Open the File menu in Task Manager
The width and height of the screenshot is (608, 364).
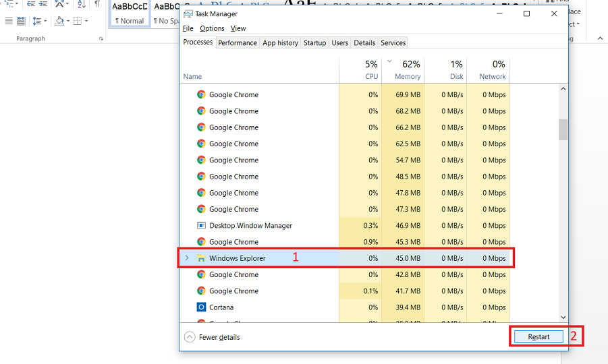click(188, 29)
